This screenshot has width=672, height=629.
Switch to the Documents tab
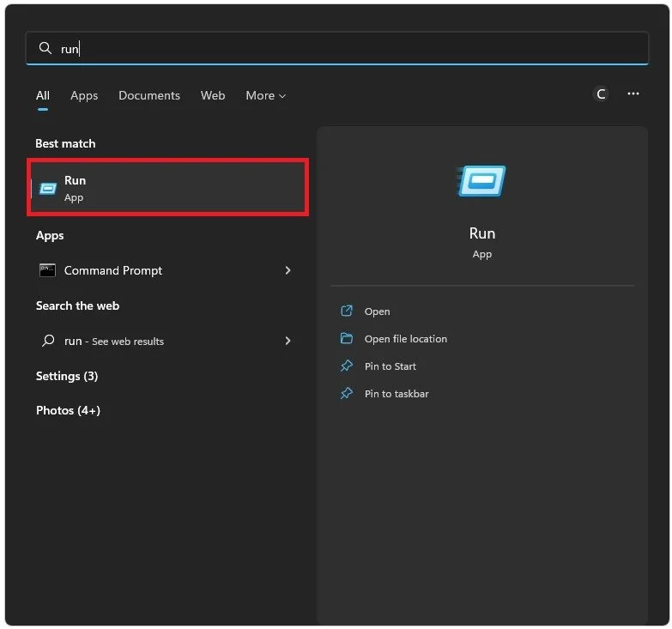point(149,95)
